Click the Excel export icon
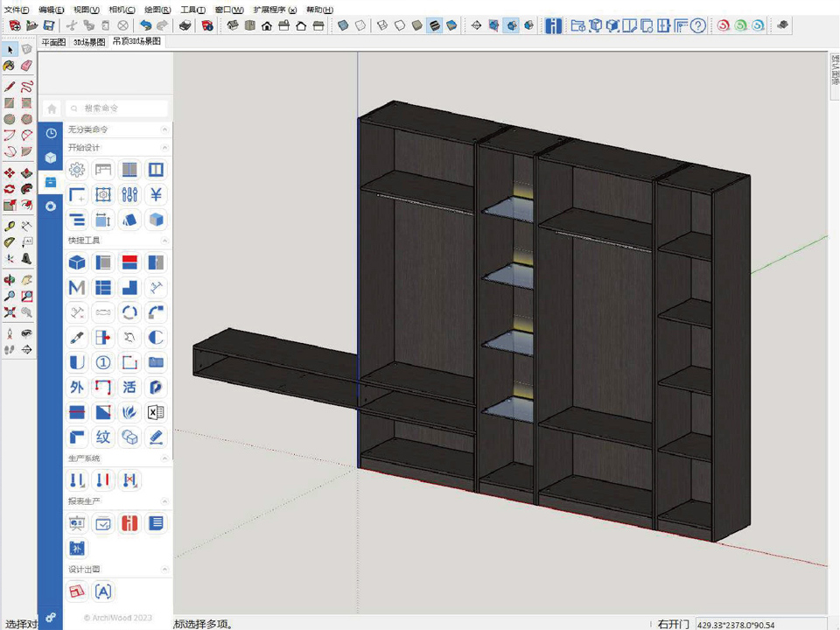 [x=156, y=412]
